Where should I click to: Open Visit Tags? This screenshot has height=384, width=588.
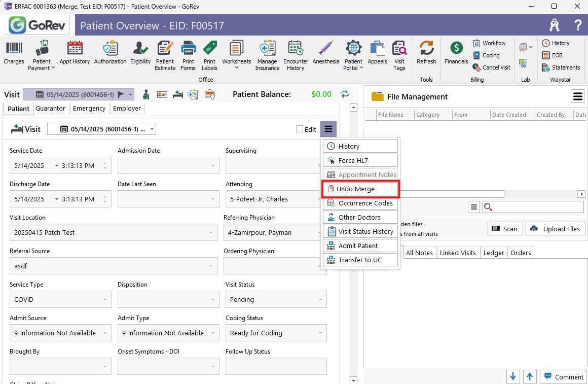click(399, 55)
